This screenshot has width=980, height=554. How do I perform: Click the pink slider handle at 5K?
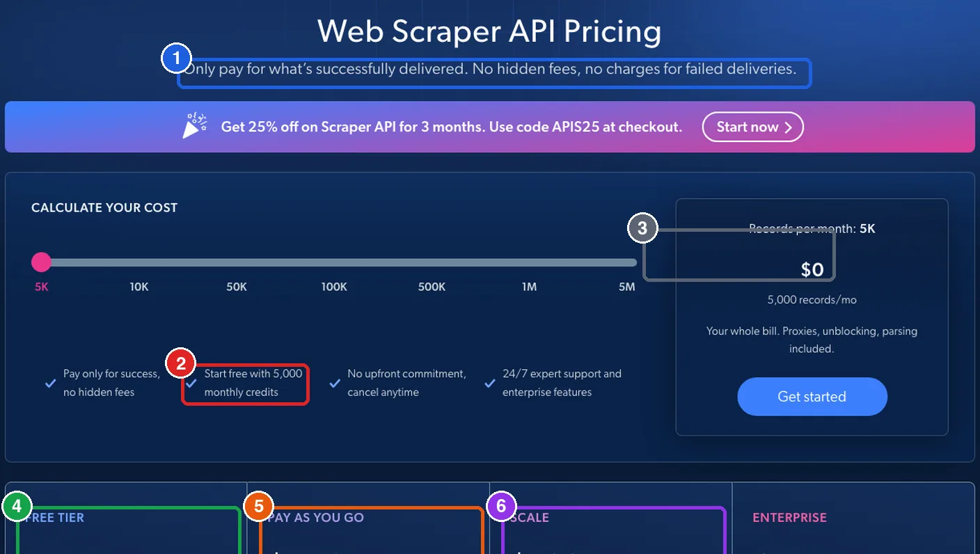pos(41,262)
